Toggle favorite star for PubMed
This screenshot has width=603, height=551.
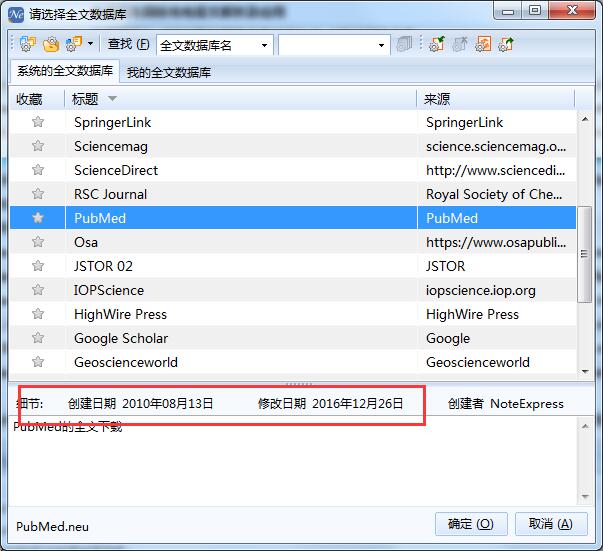(38, 218)
